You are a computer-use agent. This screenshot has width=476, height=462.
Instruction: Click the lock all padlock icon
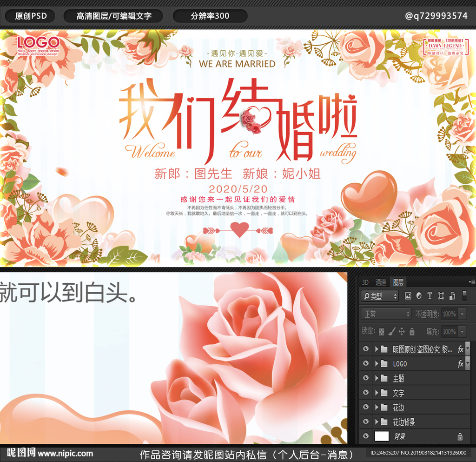point(412,332)
